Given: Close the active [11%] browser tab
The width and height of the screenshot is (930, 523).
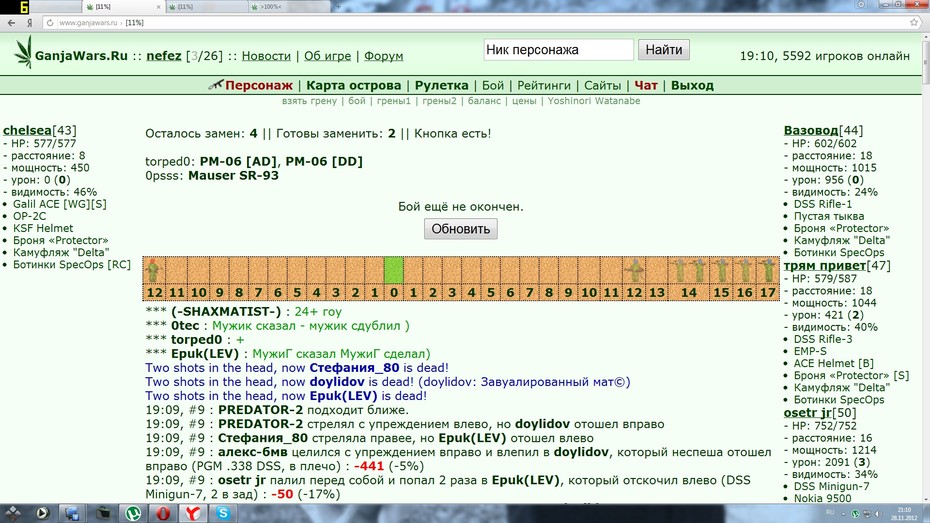Looking at the screenshot, I should tap(158, 7).
